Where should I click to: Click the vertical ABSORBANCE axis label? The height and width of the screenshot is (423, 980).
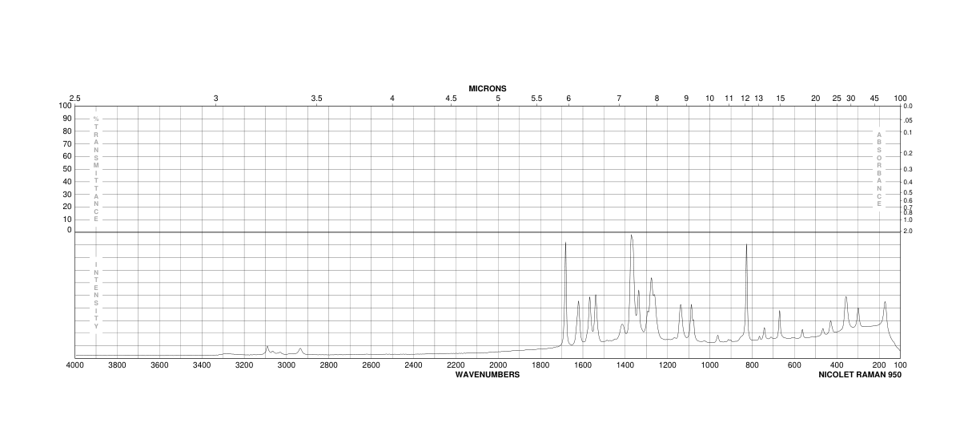pos(879,169)
